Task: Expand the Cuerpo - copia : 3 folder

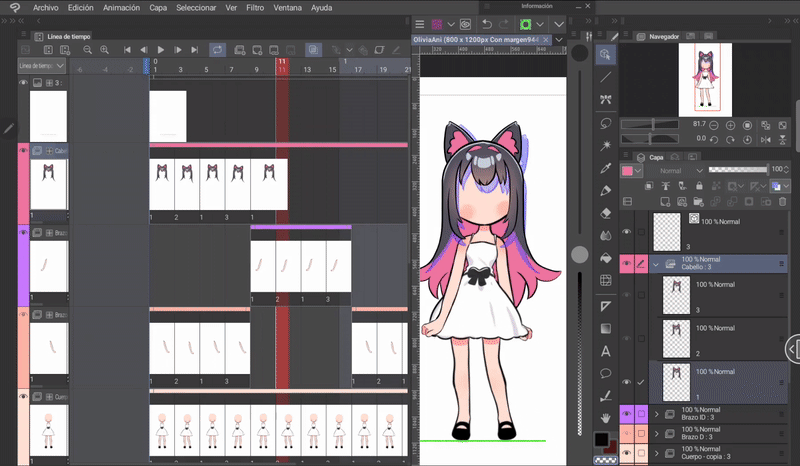Action: [x=657, y=453]
